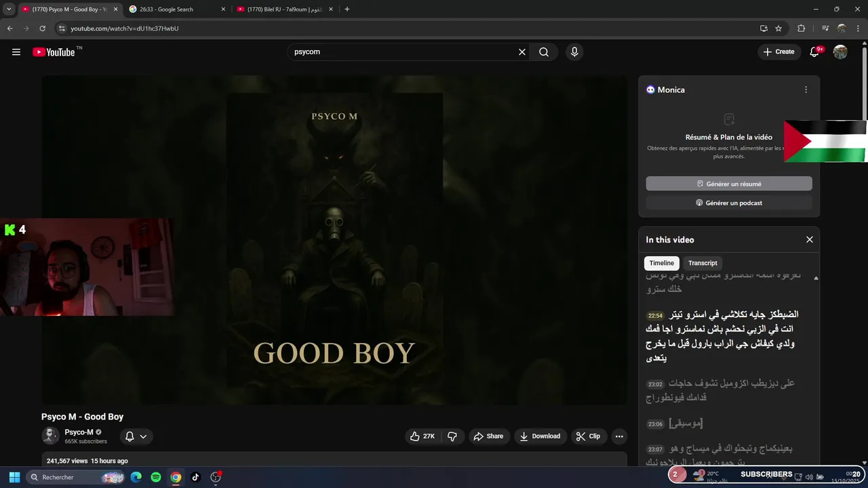This screenshot has width=868, height=488.
Task: Clear the psycom search text
Action: pos(522,52)
